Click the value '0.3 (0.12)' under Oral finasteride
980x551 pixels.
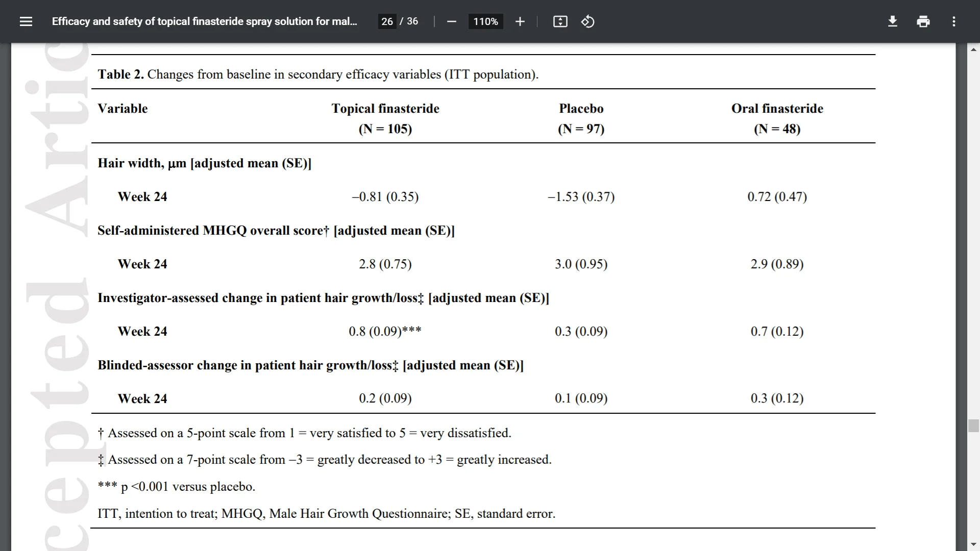pos(777,398)
